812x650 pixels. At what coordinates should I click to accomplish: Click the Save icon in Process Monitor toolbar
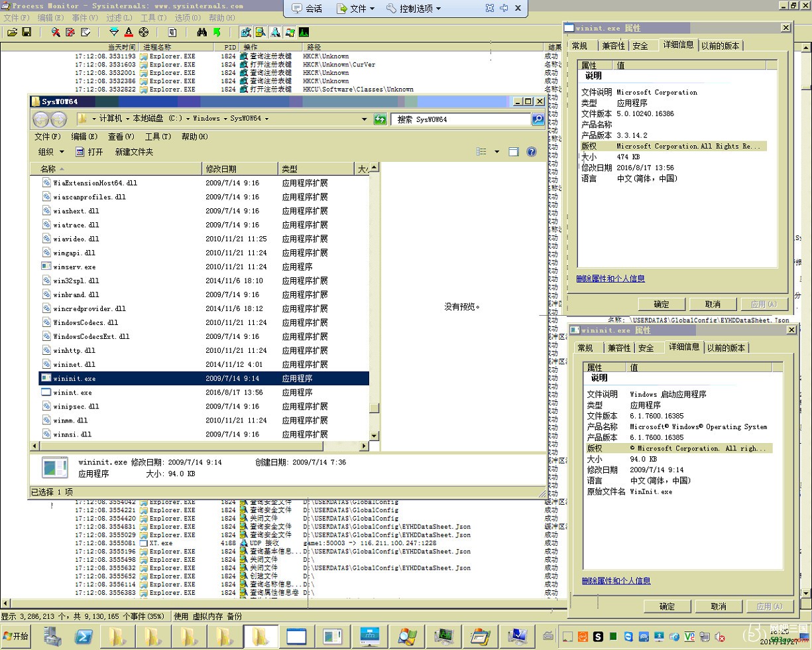coord(27,32)
